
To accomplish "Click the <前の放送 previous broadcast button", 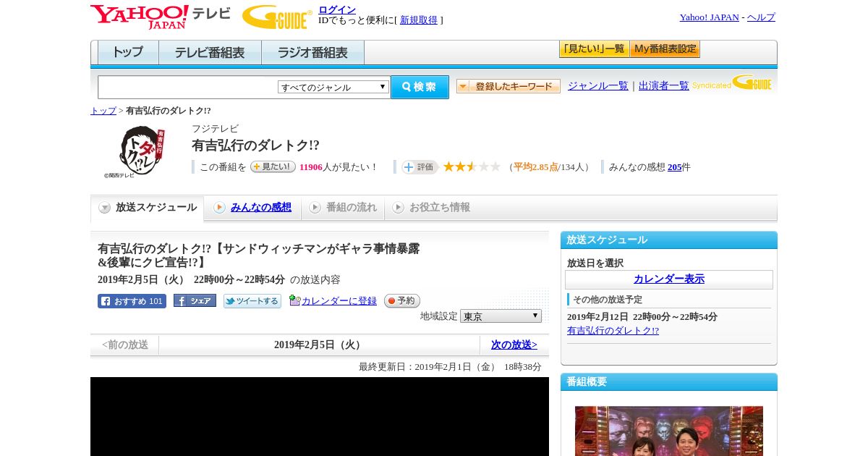I will click(125, 345).
